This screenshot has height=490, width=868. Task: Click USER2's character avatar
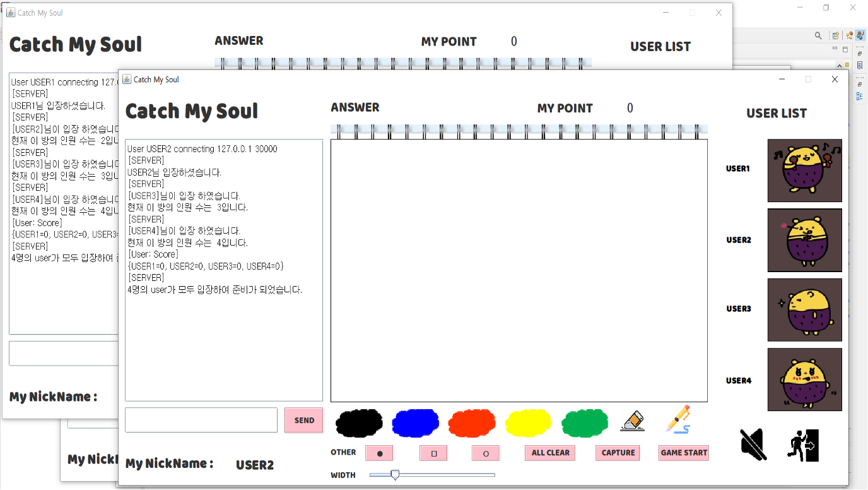point(804,240)
